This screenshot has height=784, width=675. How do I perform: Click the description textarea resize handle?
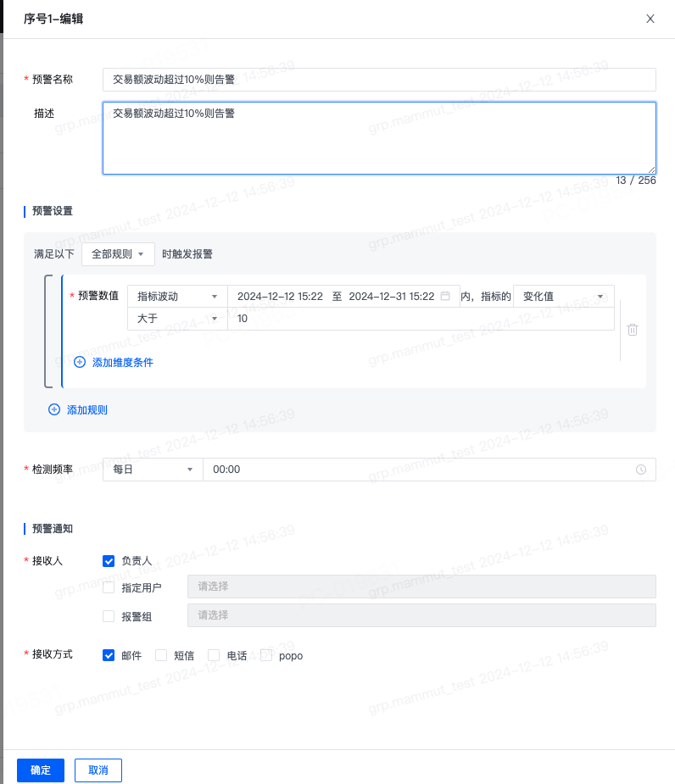pos(651,170)
